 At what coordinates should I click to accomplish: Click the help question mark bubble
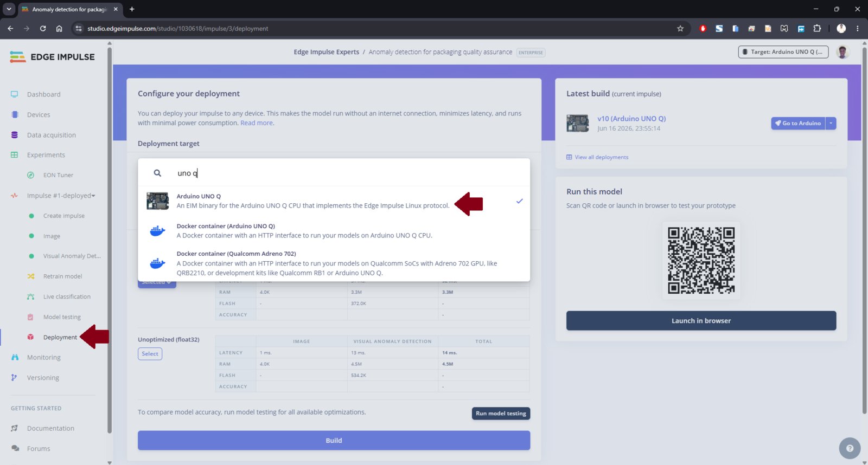[850, 448]
